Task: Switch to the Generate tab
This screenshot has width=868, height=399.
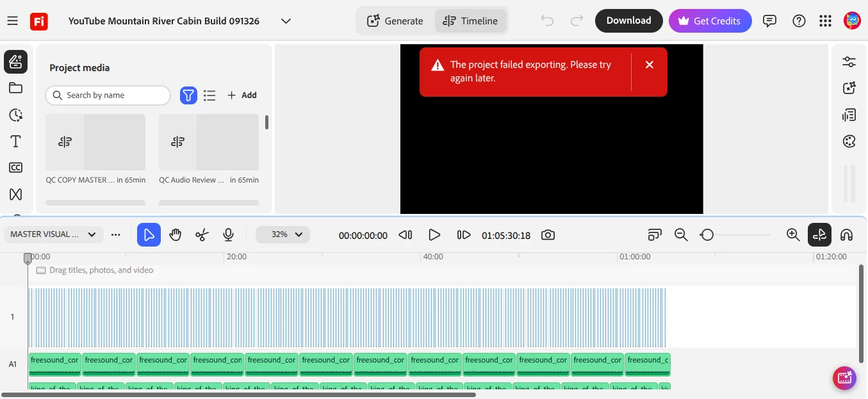Action: pyautogui.click(x=395, y=21)
